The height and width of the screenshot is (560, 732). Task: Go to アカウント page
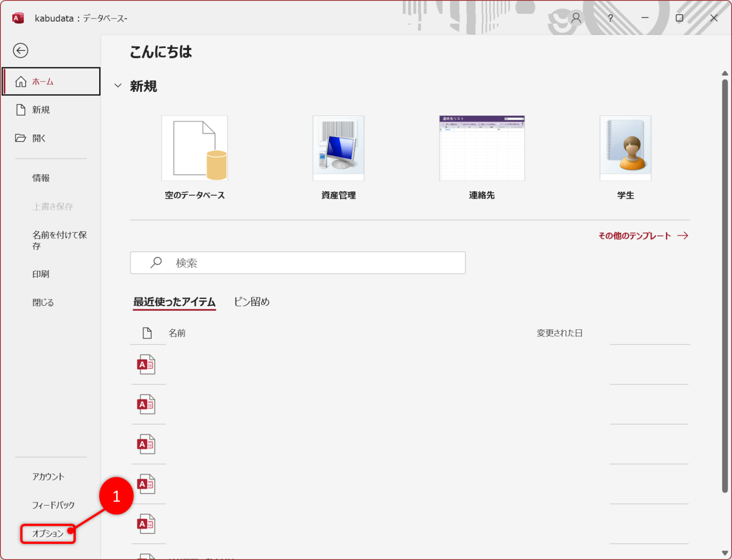48,477
